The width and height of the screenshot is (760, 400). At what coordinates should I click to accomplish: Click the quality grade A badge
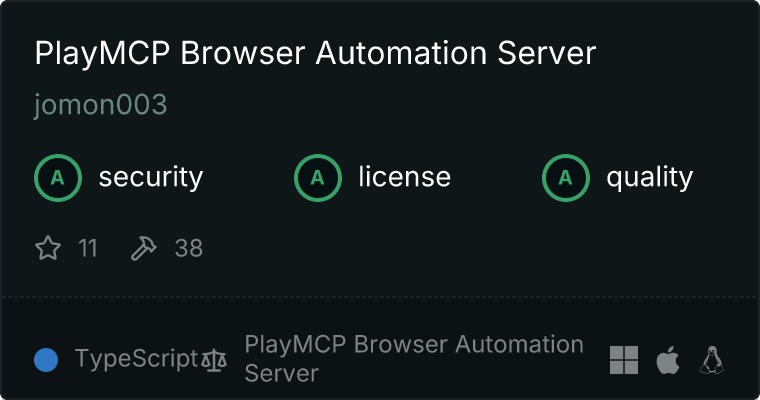[x=566, y=178]
